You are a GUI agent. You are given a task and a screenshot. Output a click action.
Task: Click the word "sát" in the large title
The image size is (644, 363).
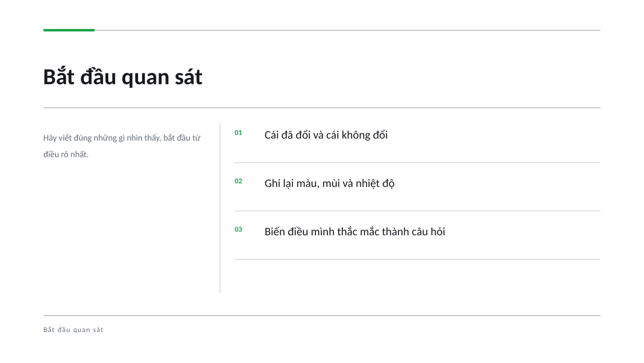(x=189, y=77)
